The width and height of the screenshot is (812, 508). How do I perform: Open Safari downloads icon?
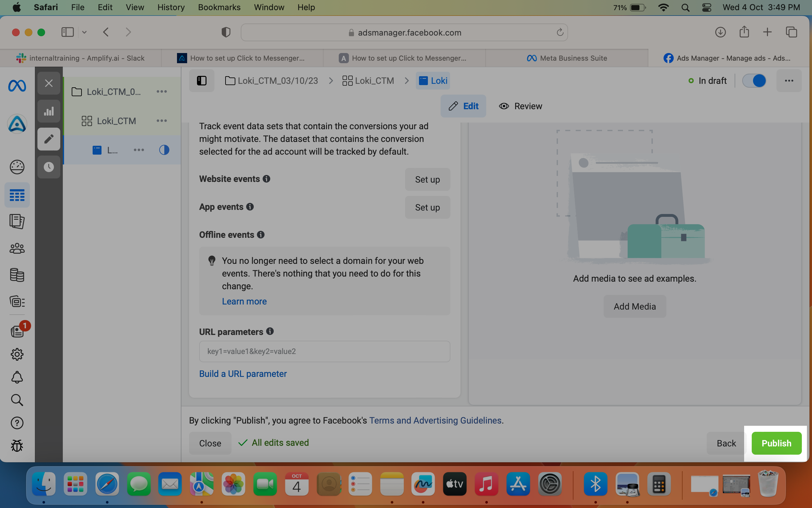click(x=720, y=32)
